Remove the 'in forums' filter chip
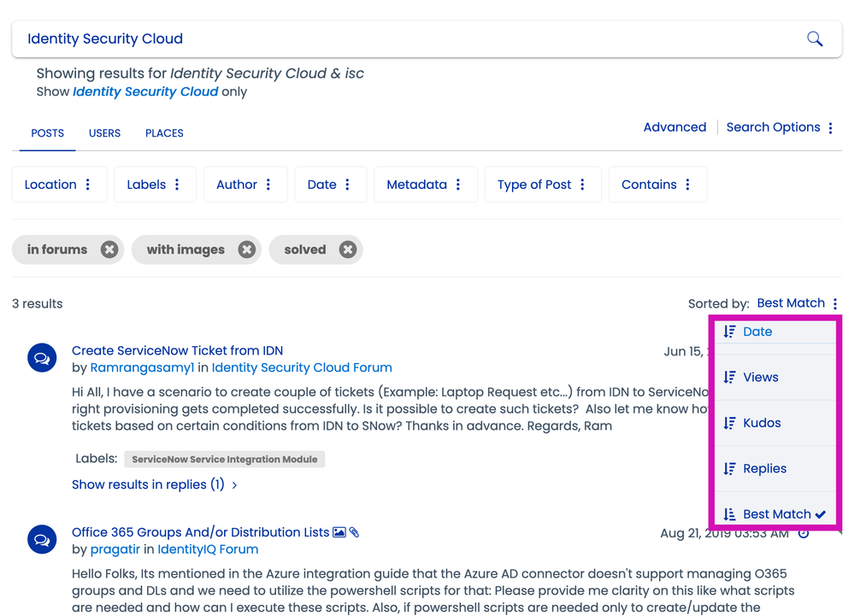 click(109, 249)
